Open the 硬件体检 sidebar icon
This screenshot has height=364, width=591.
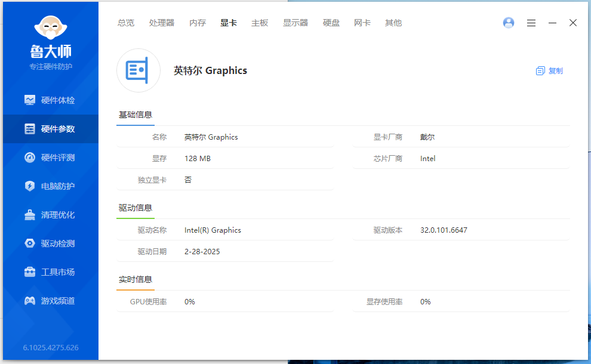[30, 100]
